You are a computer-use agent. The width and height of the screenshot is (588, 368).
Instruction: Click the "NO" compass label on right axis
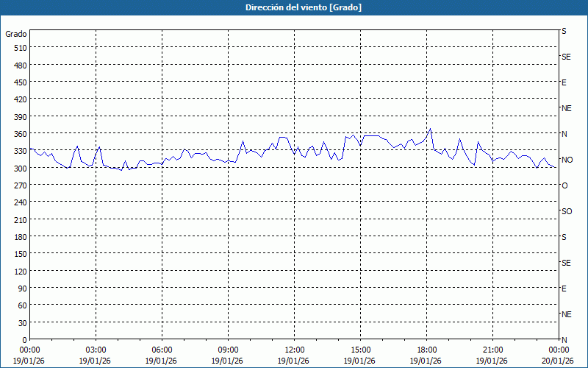(567, 160)
